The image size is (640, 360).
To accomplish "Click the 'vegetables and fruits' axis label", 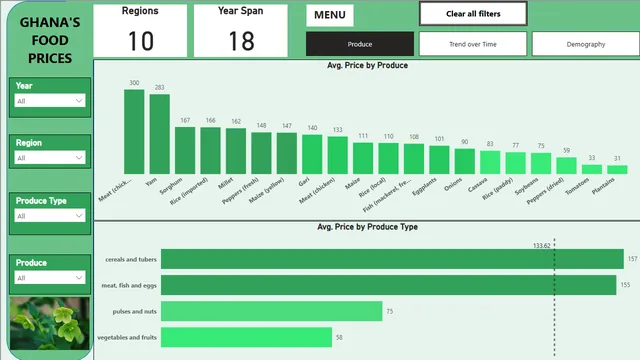I will (127, 338).
